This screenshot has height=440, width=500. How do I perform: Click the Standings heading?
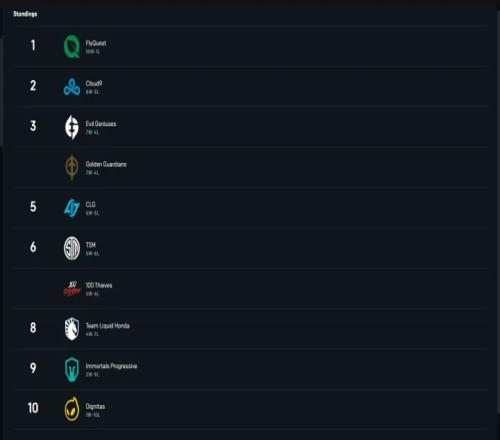tap(25, 14)
